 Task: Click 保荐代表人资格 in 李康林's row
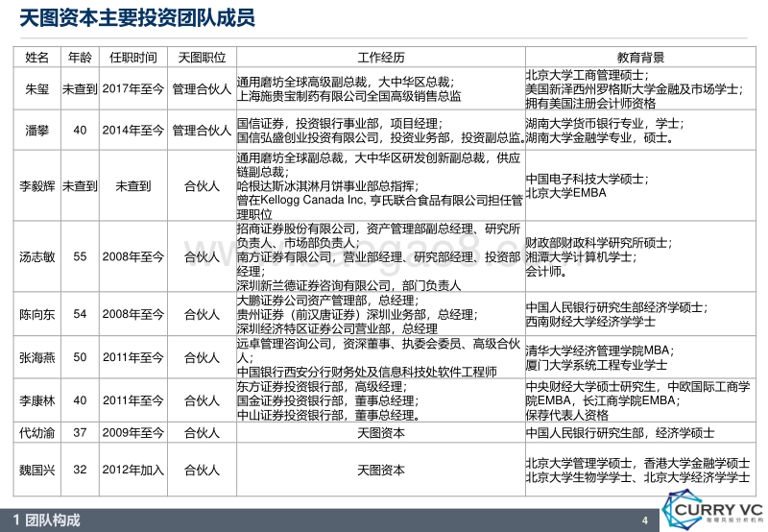pyautogui.click(x=567, y=415)
